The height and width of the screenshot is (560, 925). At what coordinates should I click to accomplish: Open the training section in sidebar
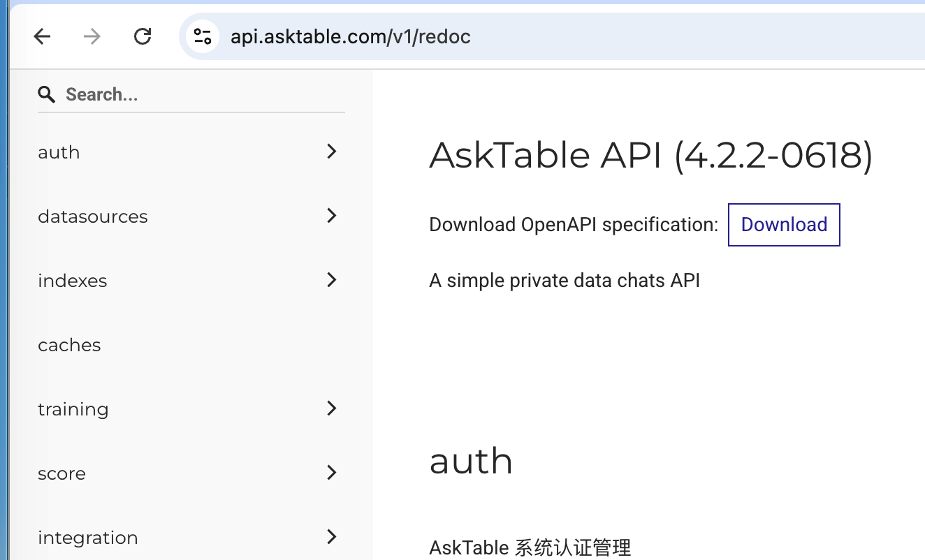[x=191, y=409]
